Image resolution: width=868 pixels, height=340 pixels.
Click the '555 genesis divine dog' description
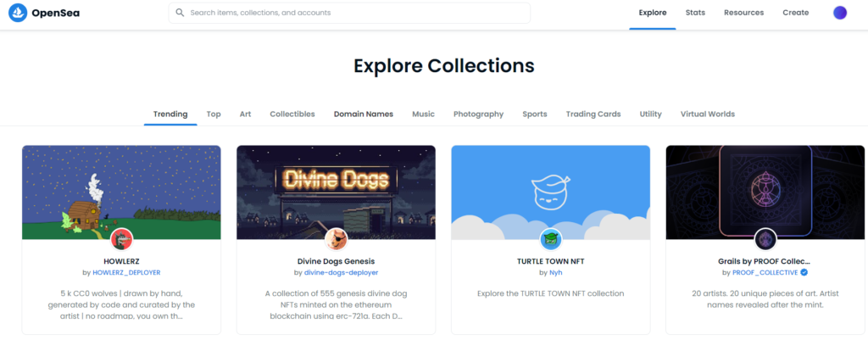336,304
